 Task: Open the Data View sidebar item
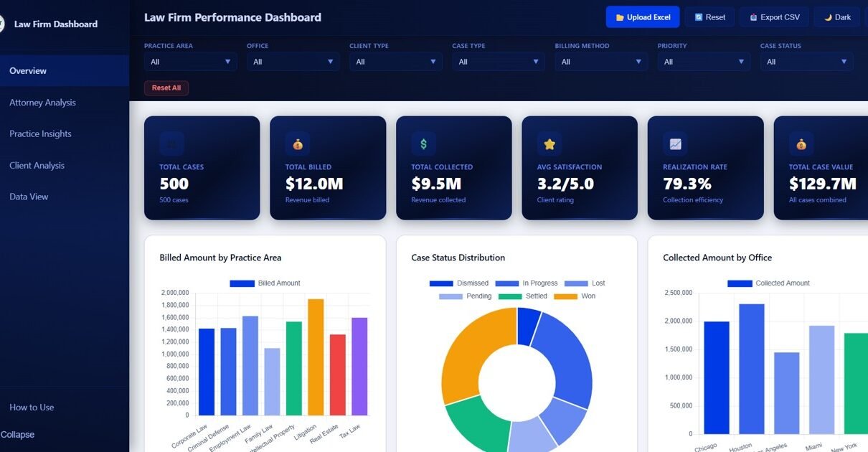[x=29, y=197]
